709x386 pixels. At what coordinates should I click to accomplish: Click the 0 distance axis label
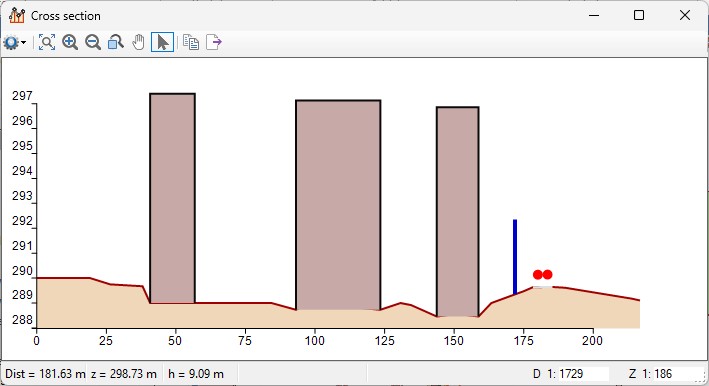click(x=37, y=340)
